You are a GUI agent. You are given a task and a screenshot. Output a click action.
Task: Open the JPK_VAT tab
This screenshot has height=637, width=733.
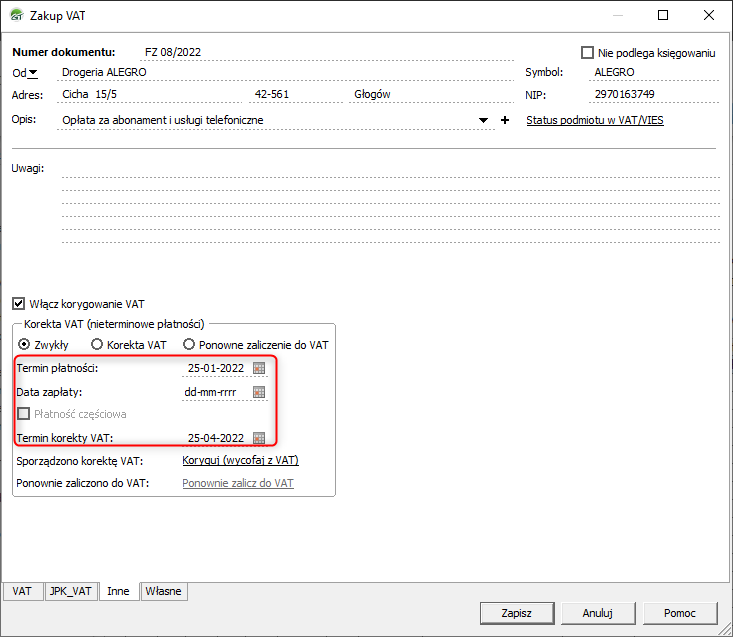click(x=71, y=591)
